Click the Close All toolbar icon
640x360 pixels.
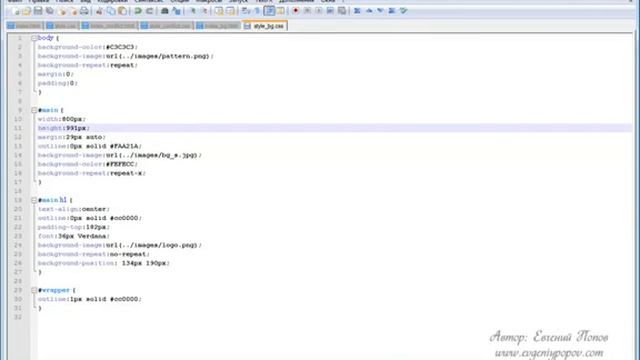73,11
